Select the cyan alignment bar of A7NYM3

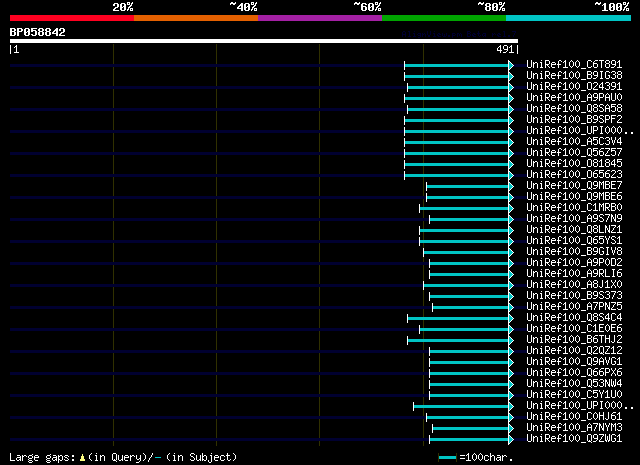(x=471, y=428)
